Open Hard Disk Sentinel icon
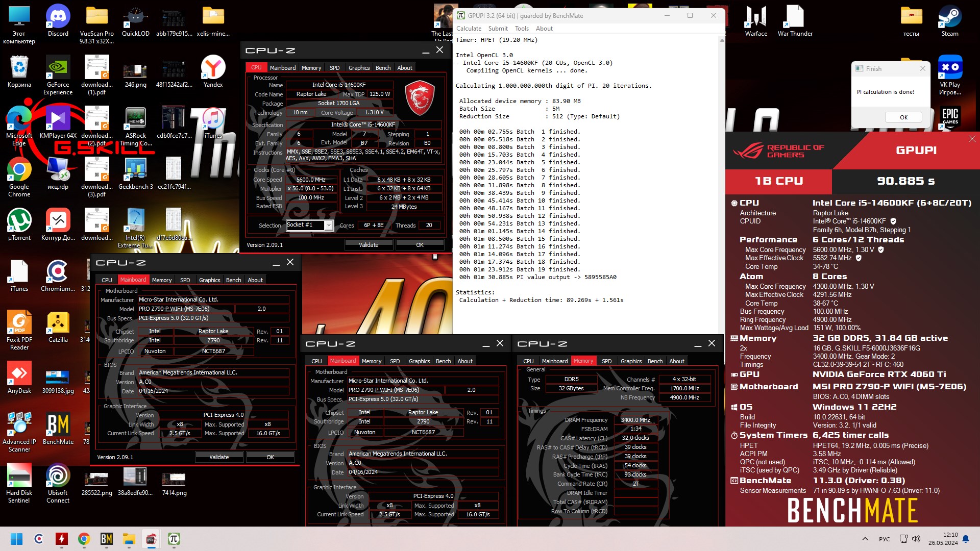 tap(19, 483)
